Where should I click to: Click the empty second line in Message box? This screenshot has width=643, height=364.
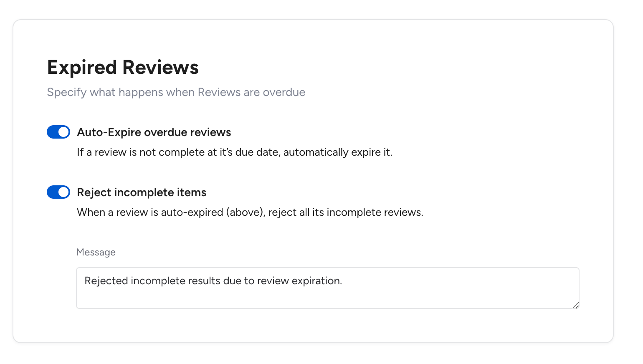pos(328,297)
